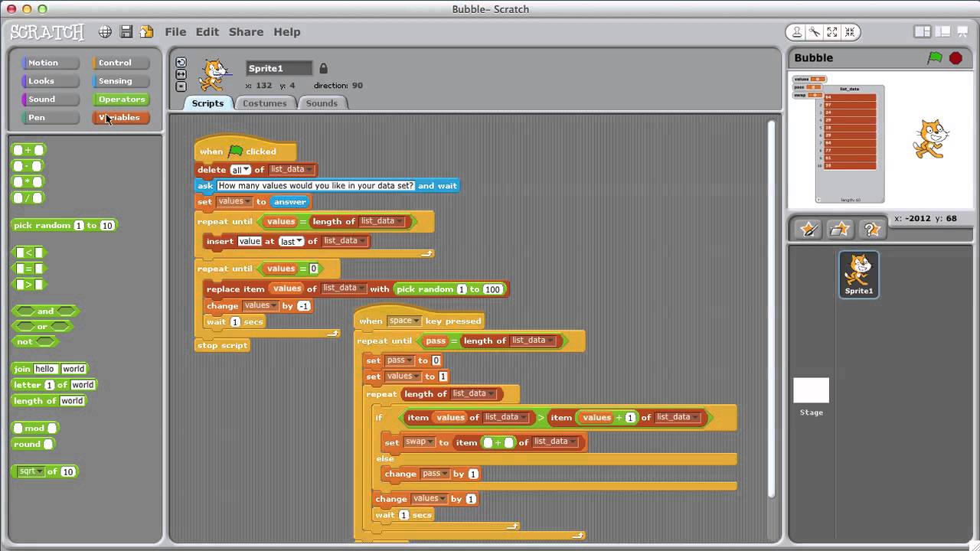Click the globe language icon
Image resolution: width=980 pixels, height=551 pixels.
pos(106,32)
